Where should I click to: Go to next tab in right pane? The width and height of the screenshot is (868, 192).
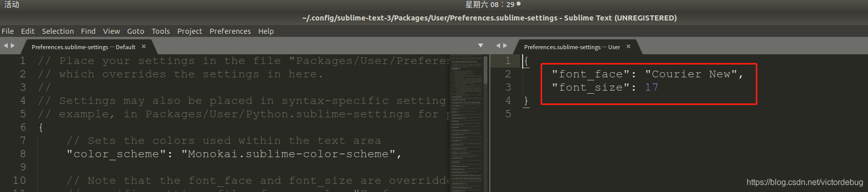tap(505, 46)
